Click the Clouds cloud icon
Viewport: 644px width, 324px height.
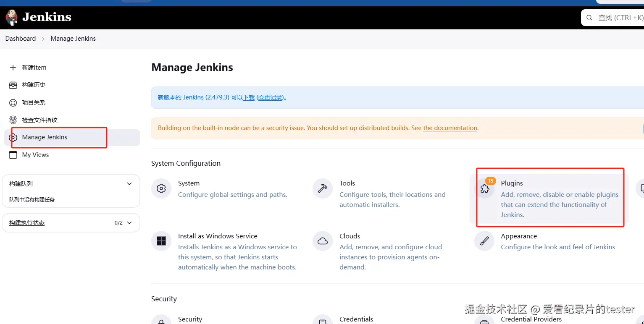tap(323, 241)
